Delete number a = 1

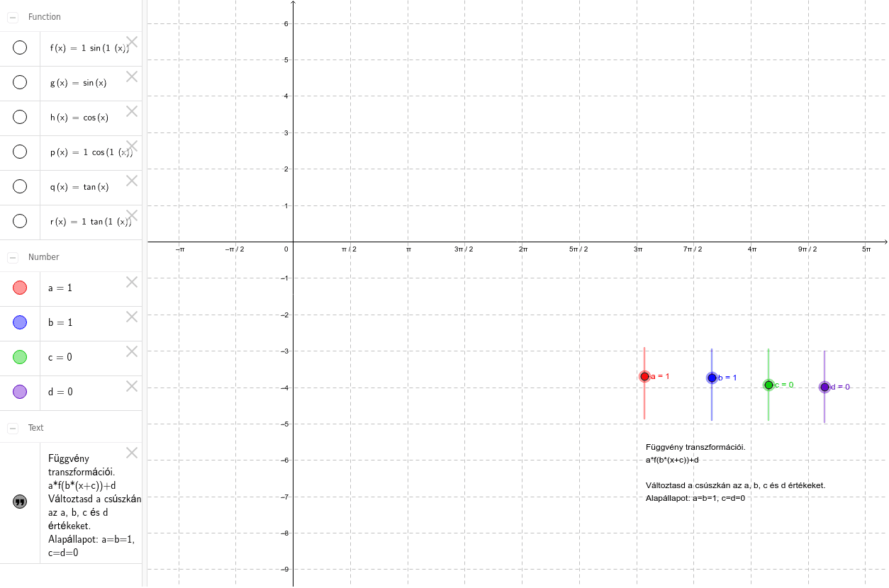click(132, 282)
